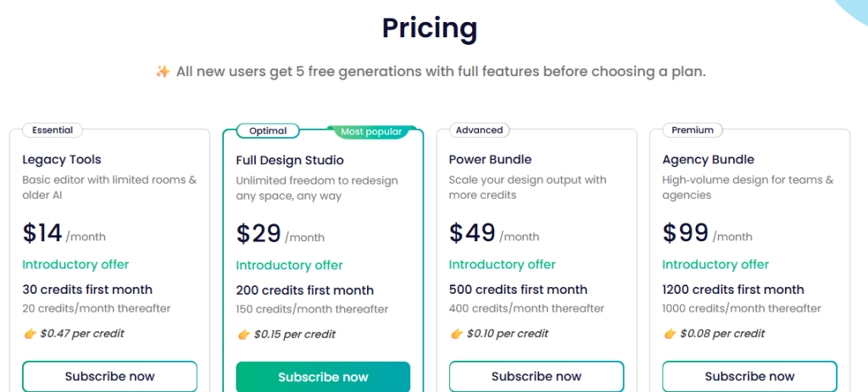
Task: Click the $29 per month price
Action: point(259,233)
